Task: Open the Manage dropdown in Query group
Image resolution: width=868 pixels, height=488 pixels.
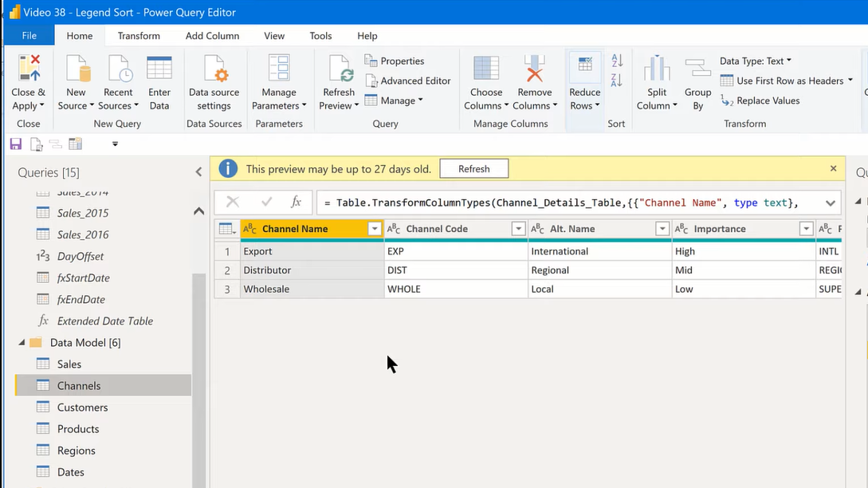Action: pos(394,100)
